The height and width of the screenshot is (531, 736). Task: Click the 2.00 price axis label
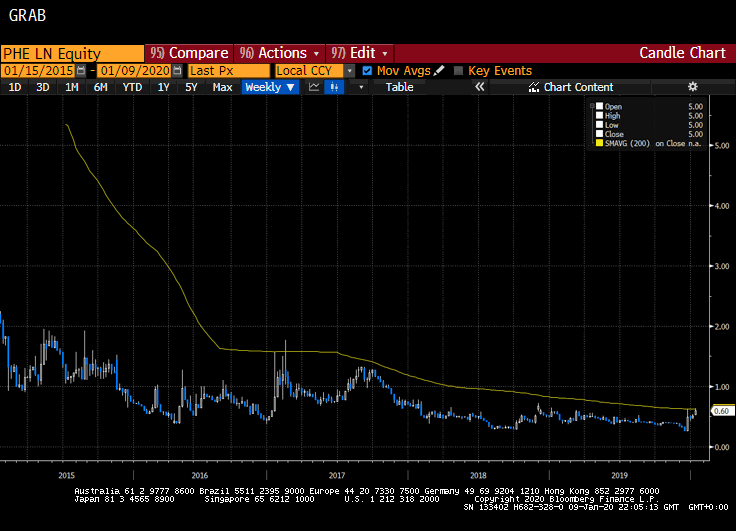click(x=722, y=326)
